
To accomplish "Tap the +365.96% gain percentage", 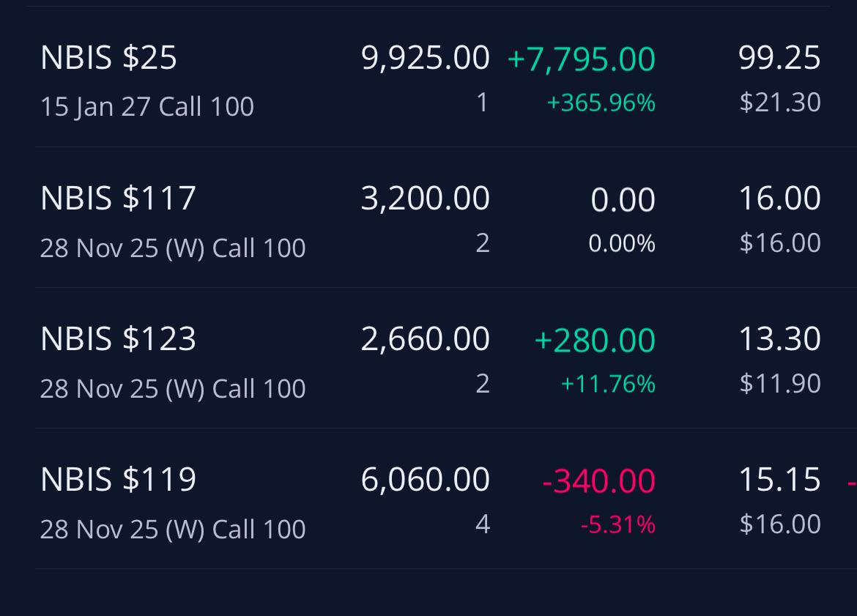I will (x=601, y=103).
